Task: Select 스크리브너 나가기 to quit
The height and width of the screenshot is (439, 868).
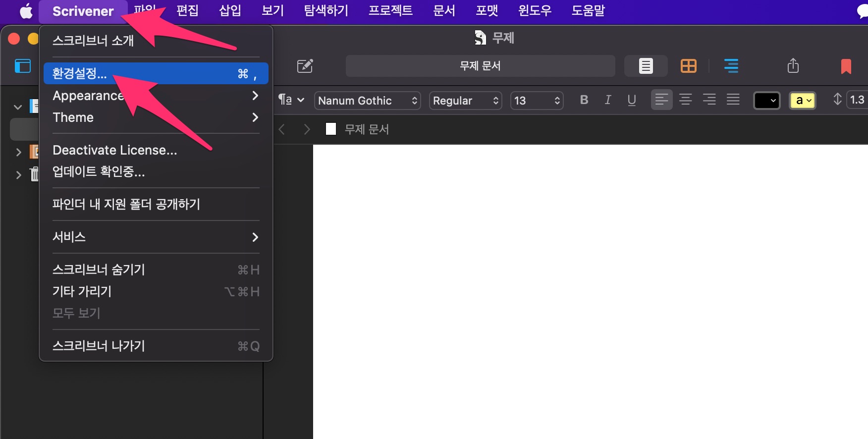Action: point(156,346)
